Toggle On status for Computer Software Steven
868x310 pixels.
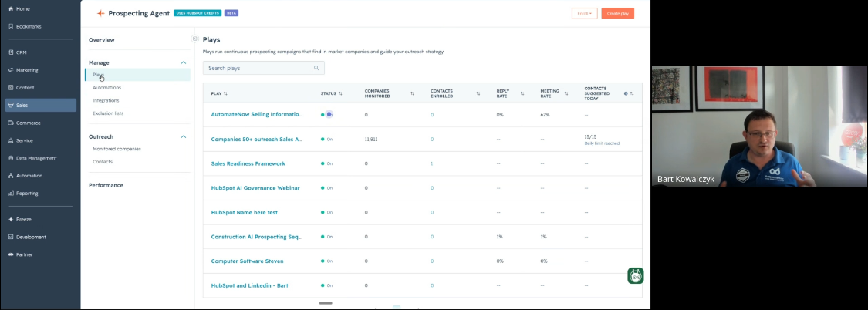tap(327, 261)
